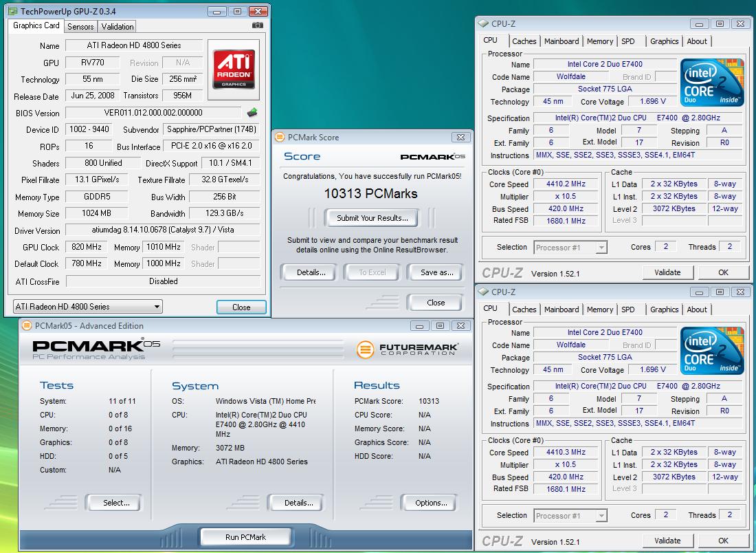Click the GPU-Z screenshot camera icon

258,25
